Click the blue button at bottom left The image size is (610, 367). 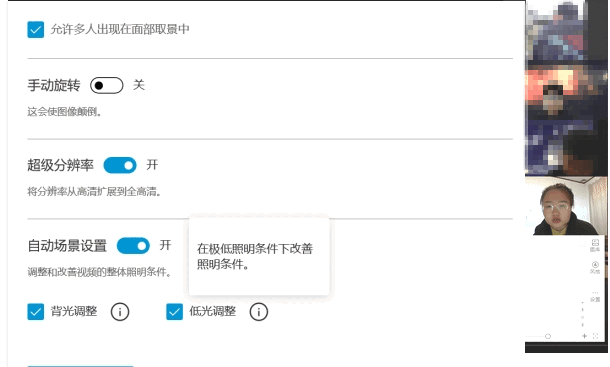click(80, 366)
